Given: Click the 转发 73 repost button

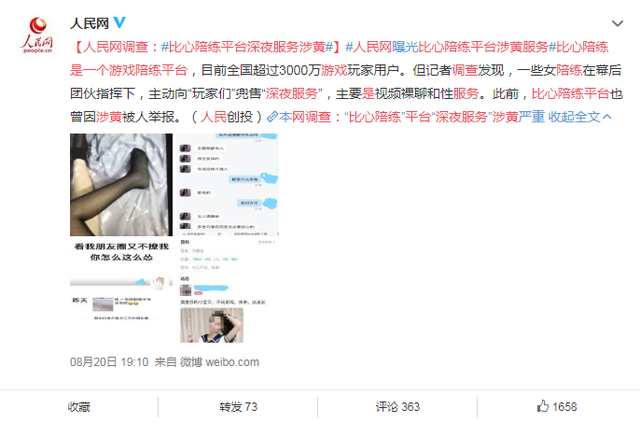Looking at the screenshot, I should pos(238,407).
